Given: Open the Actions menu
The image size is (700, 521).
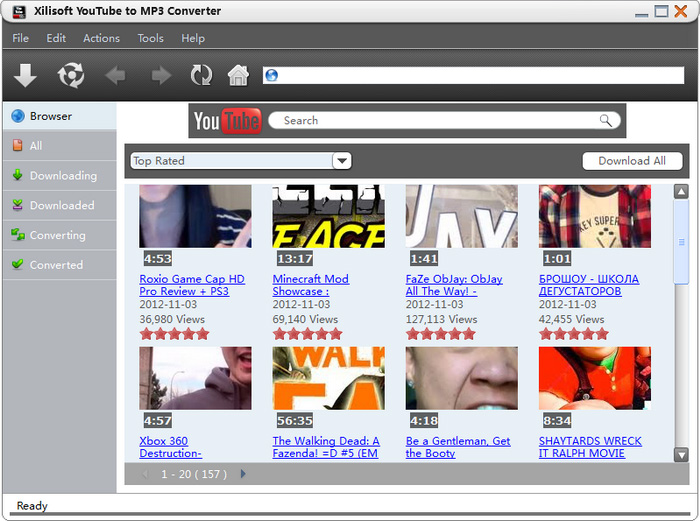Looking at the screenshot, I should pos(101,38).
